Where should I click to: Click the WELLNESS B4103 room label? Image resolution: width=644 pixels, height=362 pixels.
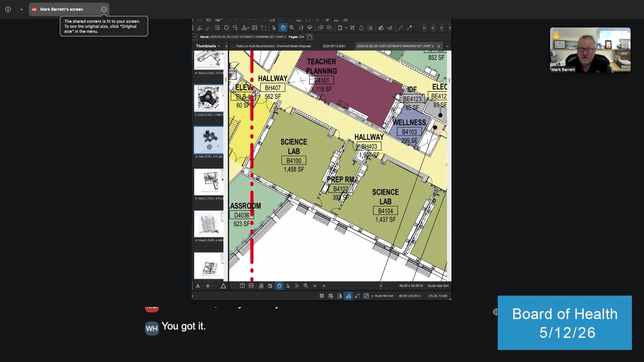click(x=409, y=133)
